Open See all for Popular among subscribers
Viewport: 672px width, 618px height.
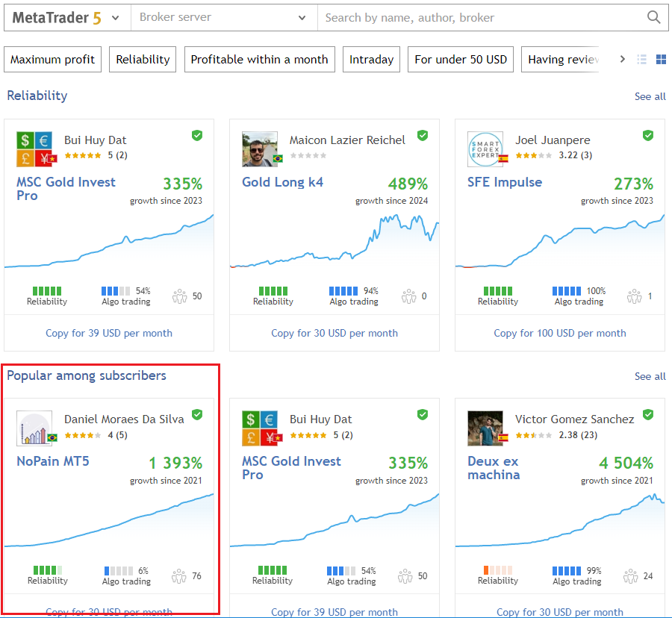(x=650, y=376)
